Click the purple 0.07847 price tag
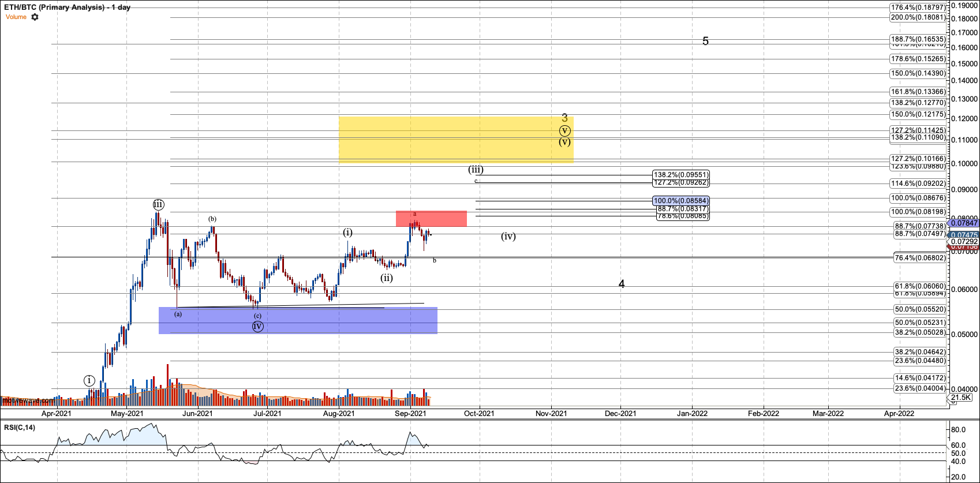 (x=964, y=223)
